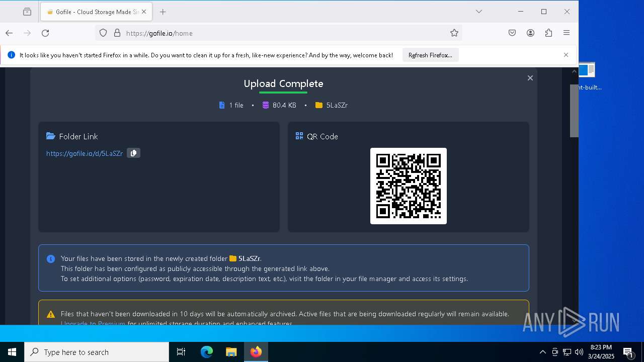Click the Upgrade to Premium link

93,323
